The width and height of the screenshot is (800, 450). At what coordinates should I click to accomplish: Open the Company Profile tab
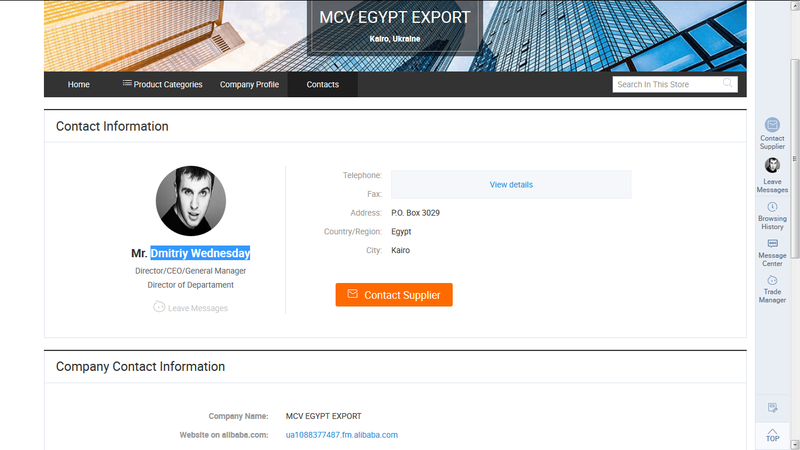[249, 85]
